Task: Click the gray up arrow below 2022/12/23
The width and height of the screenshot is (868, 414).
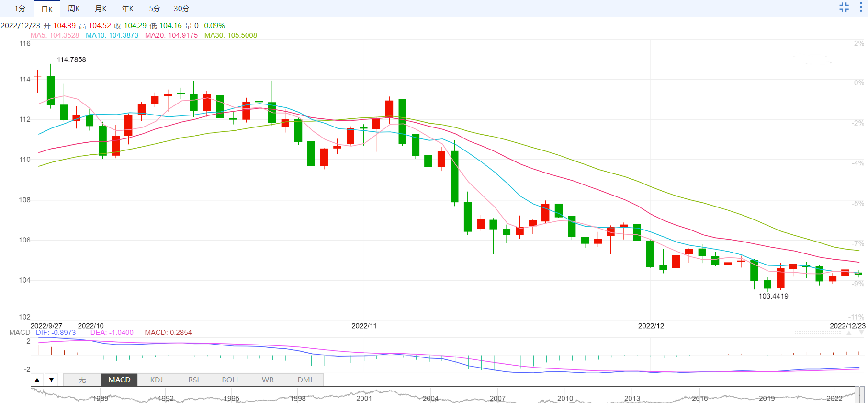Action: point(849,333)
